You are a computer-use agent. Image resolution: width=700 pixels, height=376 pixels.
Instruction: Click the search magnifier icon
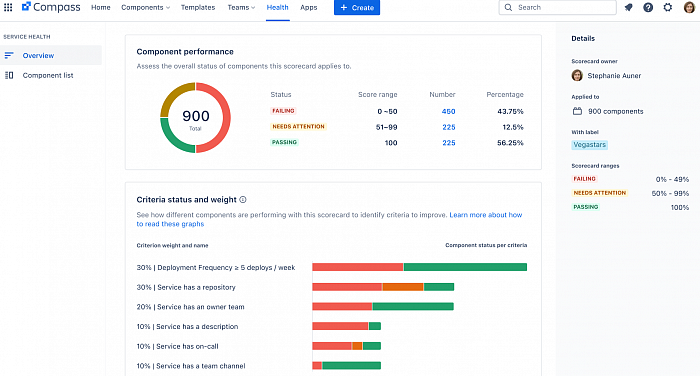pos(508,7)
